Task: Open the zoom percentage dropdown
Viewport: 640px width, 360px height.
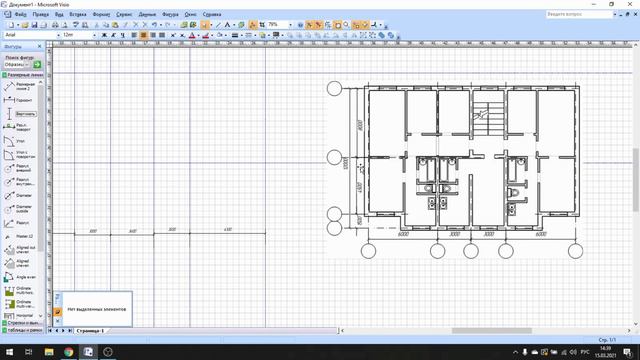Action: pyautogui.click(x=290, y=25)
